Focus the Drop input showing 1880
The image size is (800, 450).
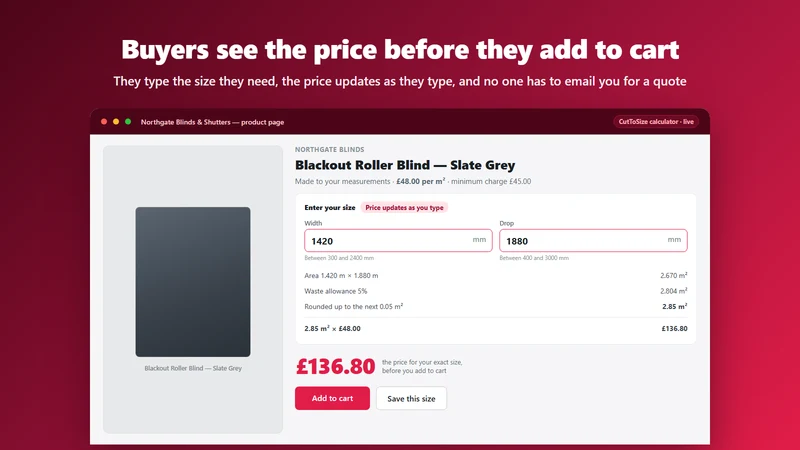pos(593,240)
